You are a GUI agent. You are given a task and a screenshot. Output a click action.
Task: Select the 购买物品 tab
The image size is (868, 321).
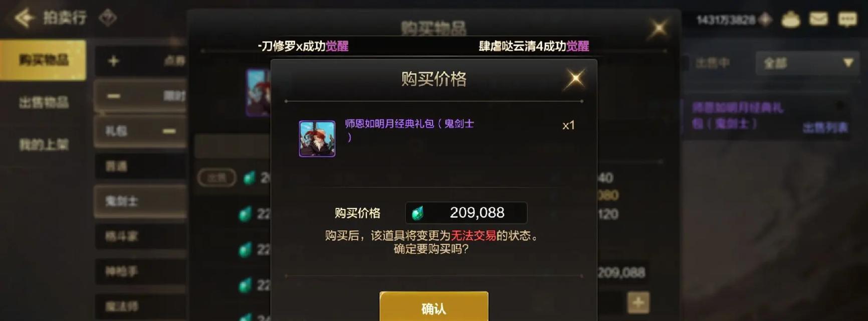click(44, 60)
